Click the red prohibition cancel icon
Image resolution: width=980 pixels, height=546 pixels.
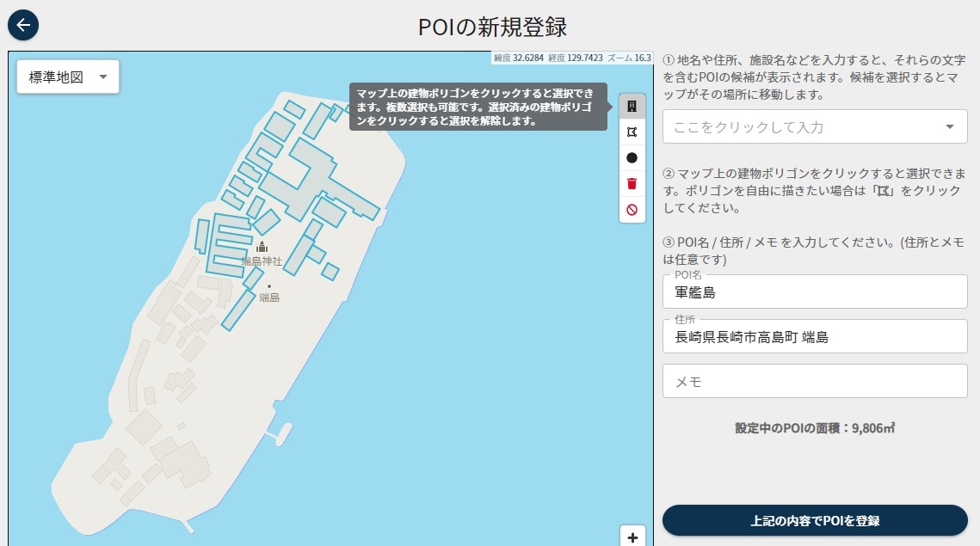[632, 209]
